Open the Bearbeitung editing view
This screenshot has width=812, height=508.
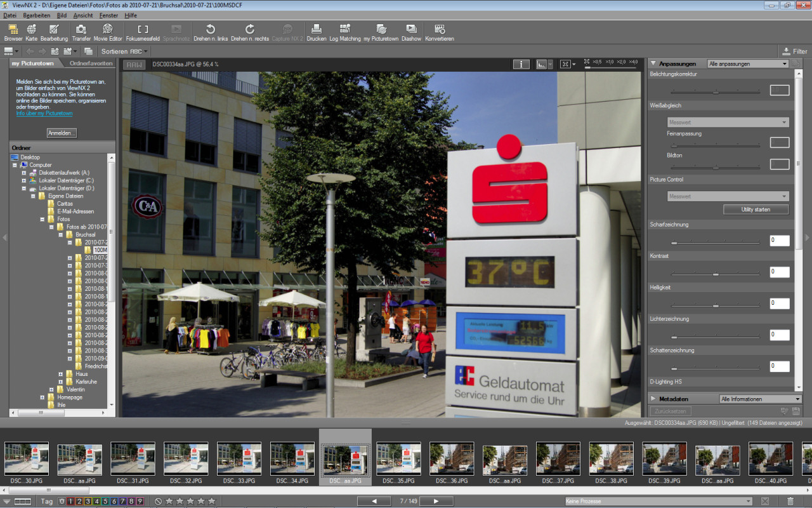click(x=54, y=32)
